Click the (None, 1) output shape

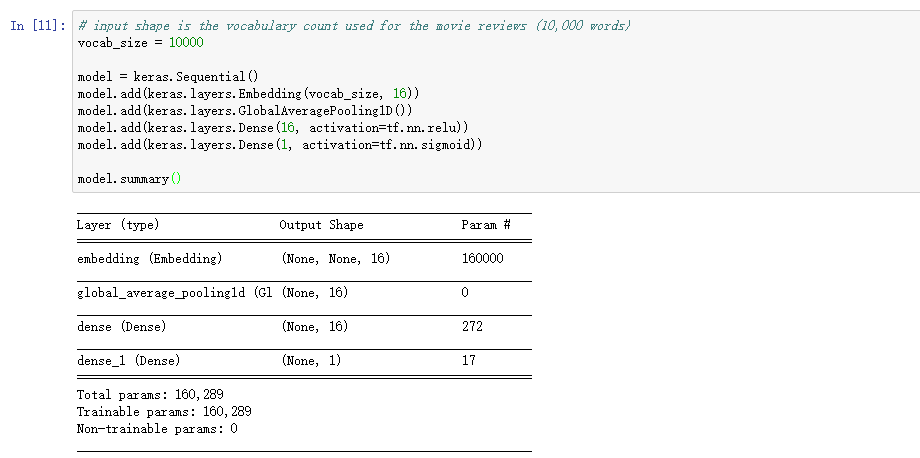(312, 361)
